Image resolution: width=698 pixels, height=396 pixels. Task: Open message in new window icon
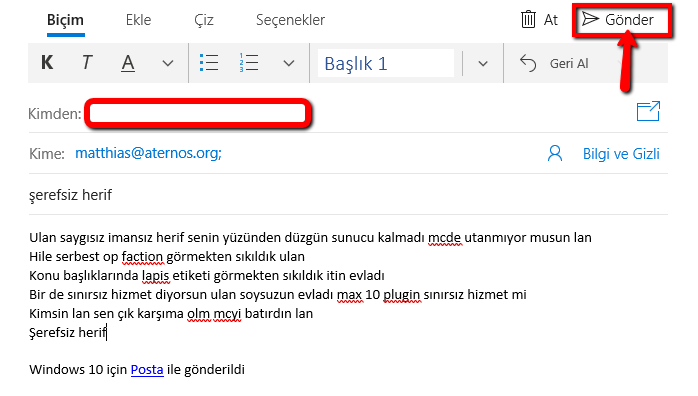coord(648,111)
